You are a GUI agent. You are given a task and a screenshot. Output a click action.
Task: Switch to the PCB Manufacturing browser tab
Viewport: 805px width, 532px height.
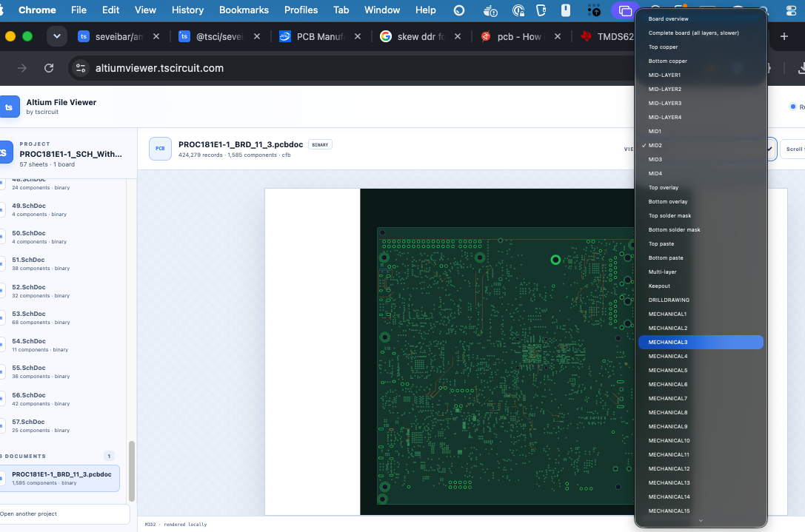pos(321,36)
